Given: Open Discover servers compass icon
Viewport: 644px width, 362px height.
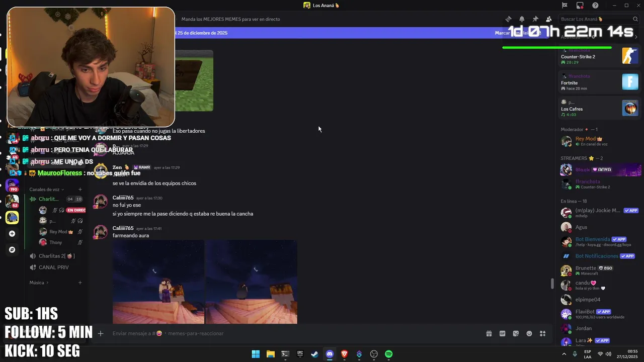Looking at the screenshot, I should 12,249.
